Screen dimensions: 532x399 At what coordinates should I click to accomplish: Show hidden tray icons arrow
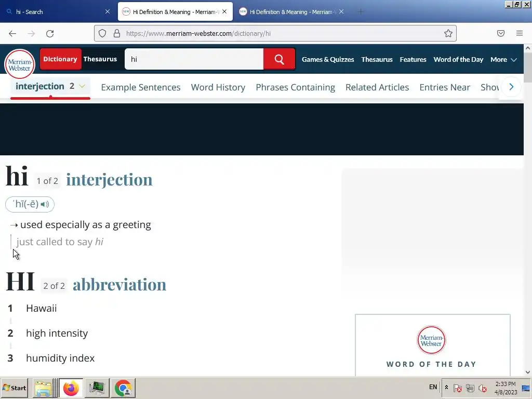446,388
